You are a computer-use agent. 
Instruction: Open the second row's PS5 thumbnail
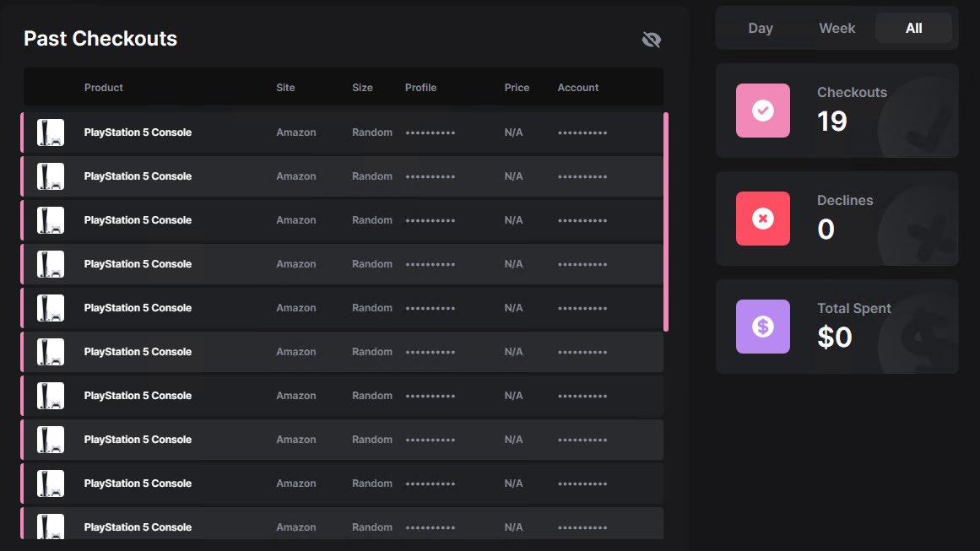click(51, 176)
